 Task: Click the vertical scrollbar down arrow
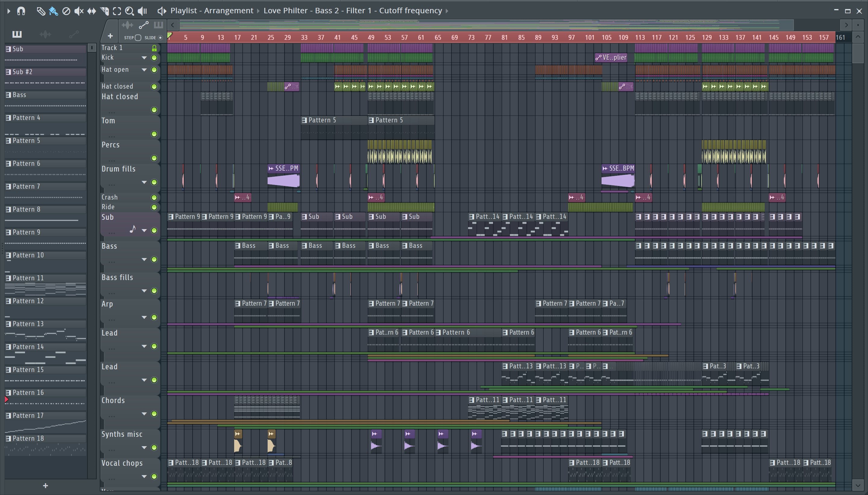(x=858, y=485)
